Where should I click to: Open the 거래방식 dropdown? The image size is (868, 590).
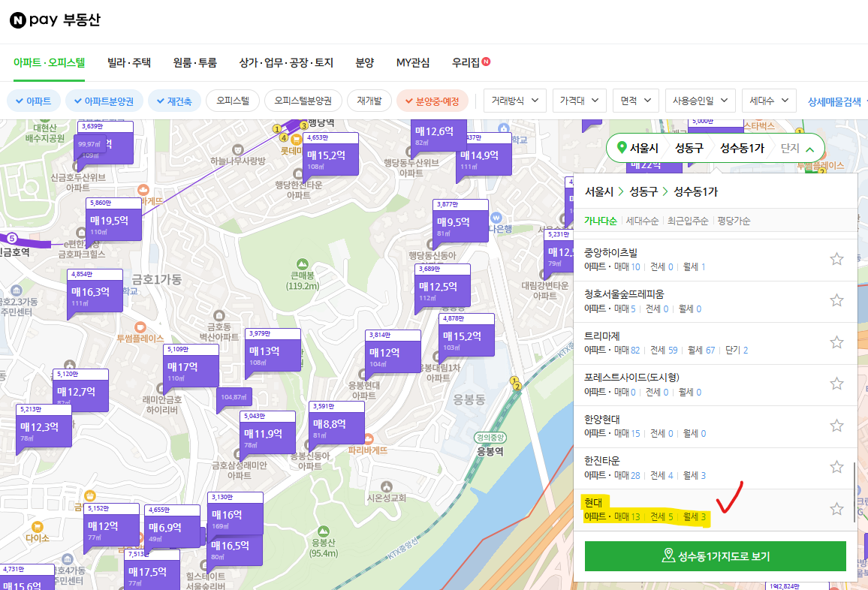(514, 100)
